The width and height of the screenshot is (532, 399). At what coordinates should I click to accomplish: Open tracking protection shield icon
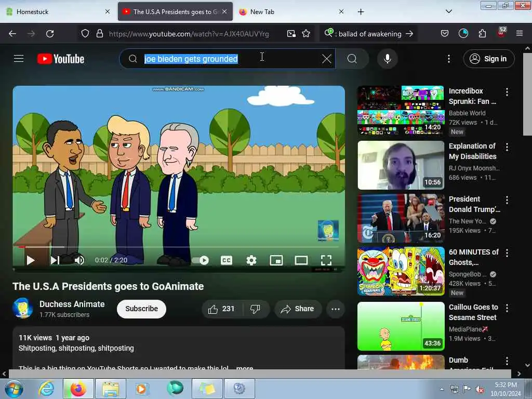tap(85, 34)
